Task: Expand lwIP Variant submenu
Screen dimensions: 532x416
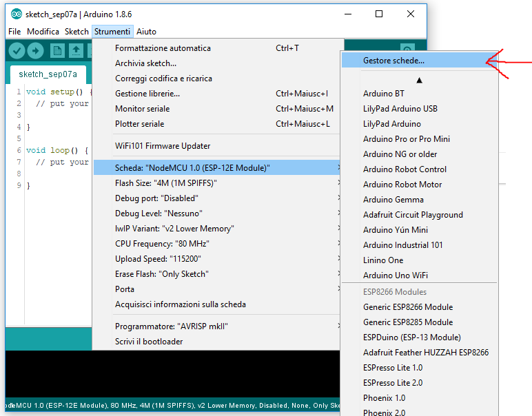Action: click(216, 229)
